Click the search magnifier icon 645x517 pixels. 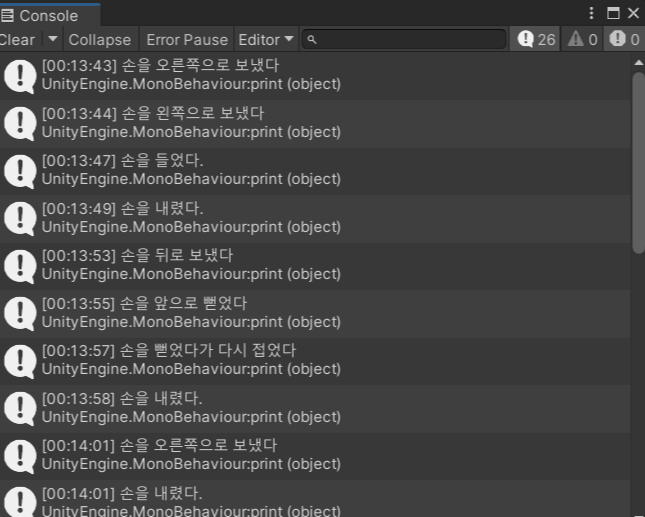[x=312, y=39]
